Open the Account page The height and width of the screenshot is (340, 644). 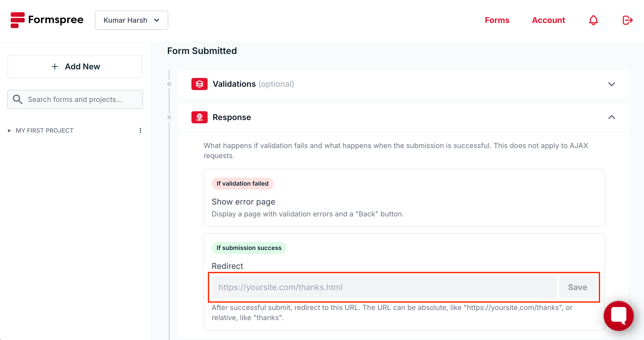pyautogui.click(x=548, y=20)
